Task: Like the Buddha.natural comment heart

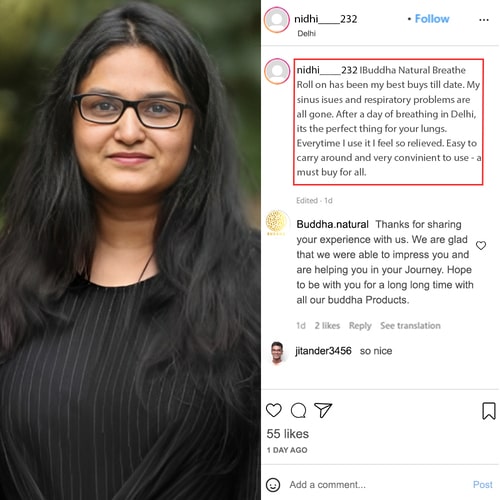Action: click(x=481, y=246)
